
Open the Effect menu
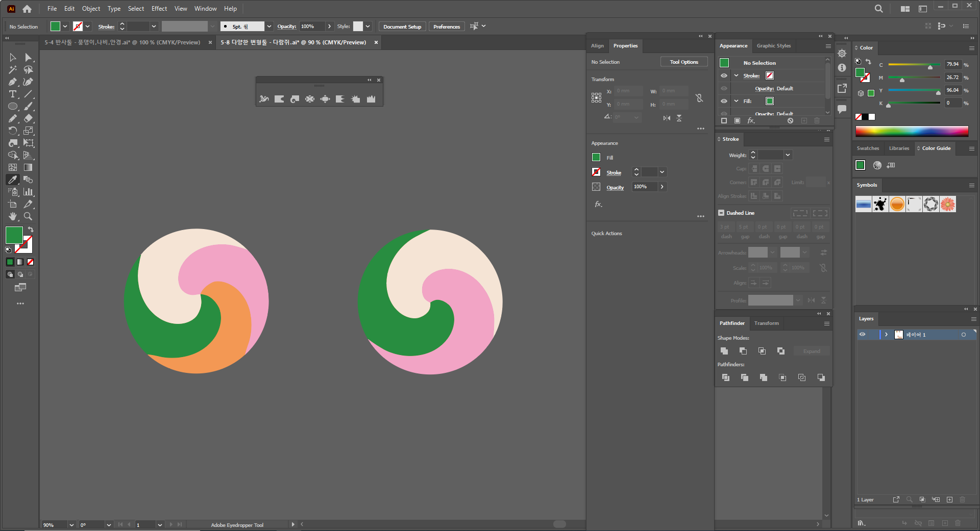(x=159, y=9)
